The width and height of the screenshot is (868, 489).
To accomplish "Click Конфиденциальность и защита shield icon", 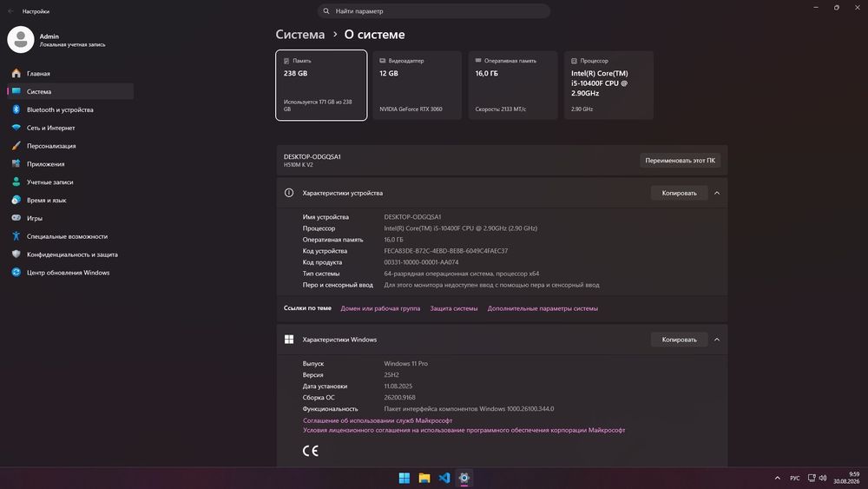I will [16, 254].
